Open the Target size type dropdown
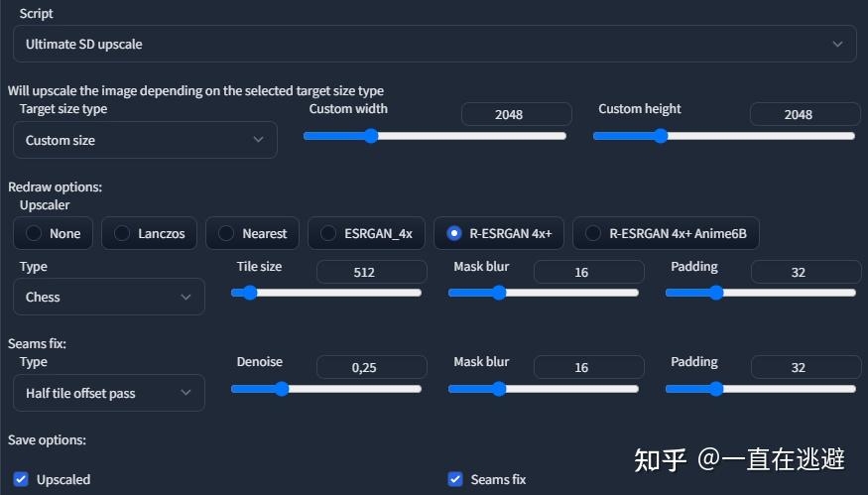This screenshot has height=495, width=868. click(145, 140)
